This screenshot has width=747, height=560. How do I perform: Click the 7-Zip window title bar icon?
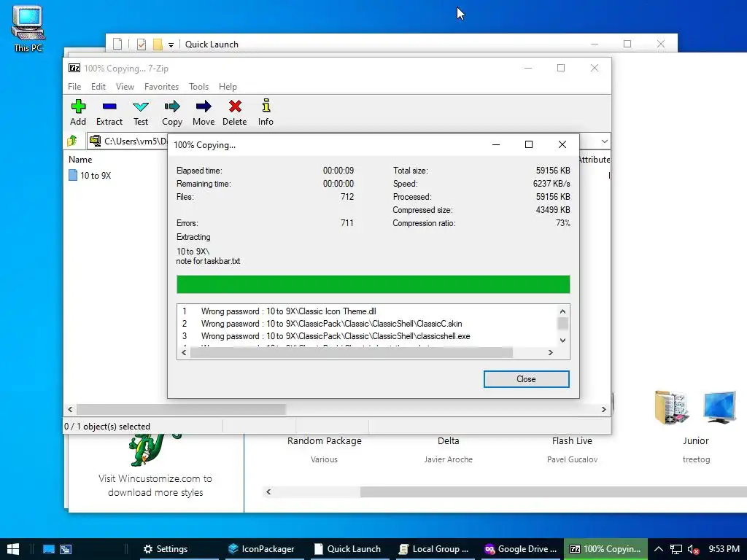74,68
